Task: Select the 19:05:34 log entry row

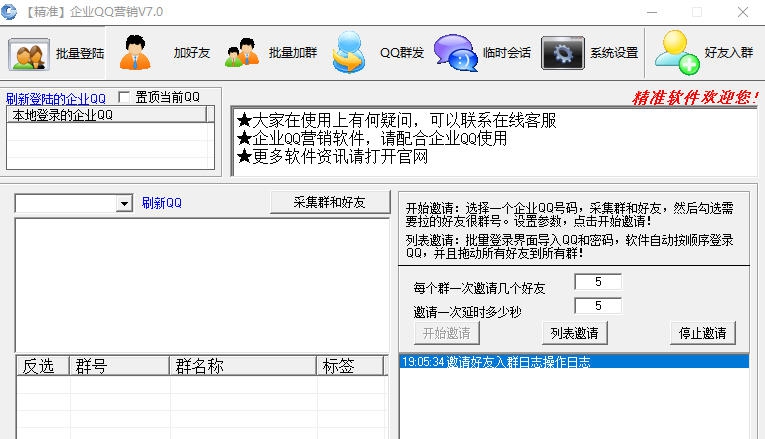Action: [574, 361]
